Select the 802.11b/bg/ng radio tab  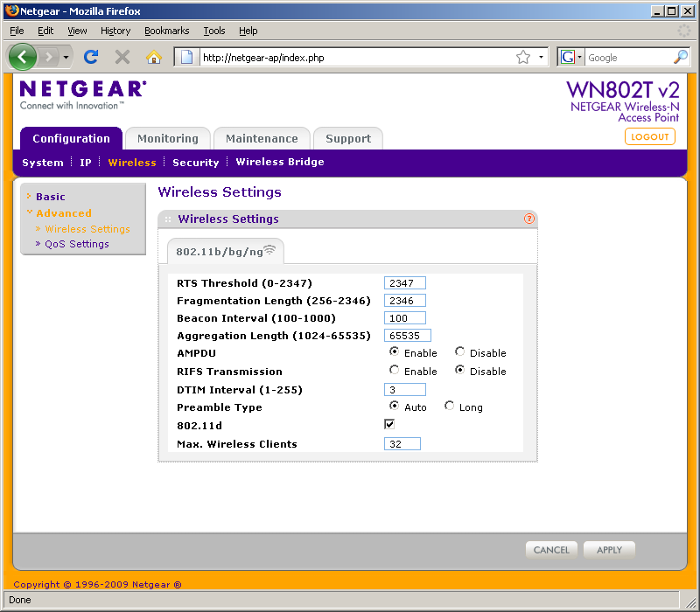[x=226, y=251]
